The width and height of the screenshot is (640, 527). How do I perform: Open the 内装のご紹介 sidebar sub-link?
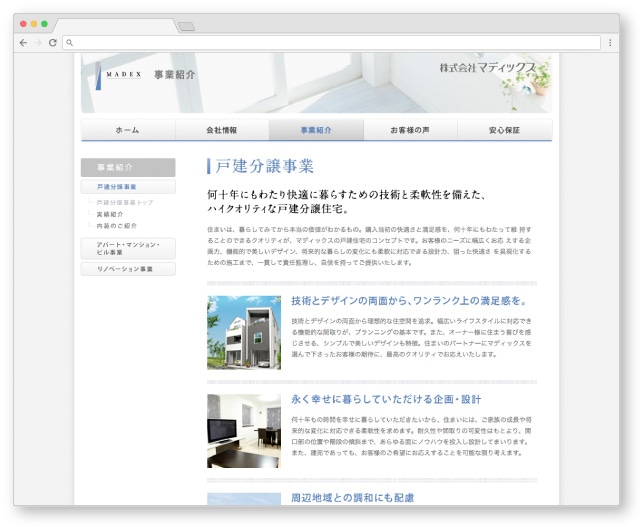point(116,226)
